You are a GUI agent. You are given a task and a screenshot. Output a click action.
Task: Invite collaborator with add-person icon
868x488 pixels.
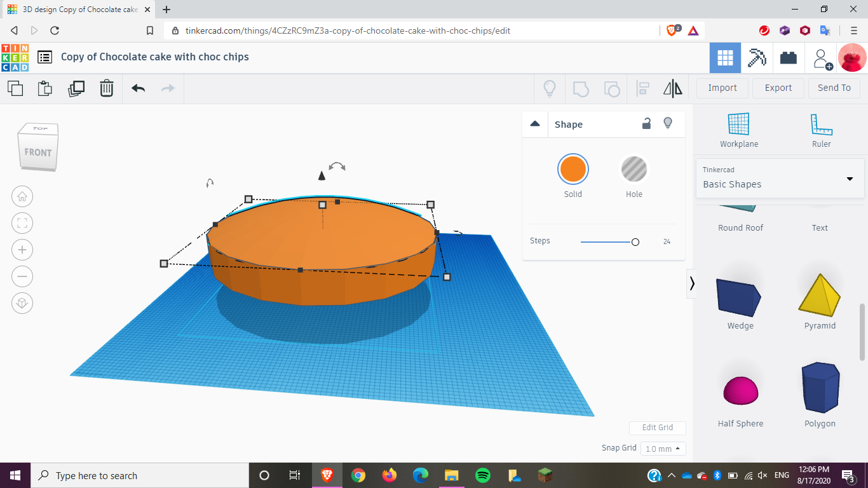pos(822,58)
